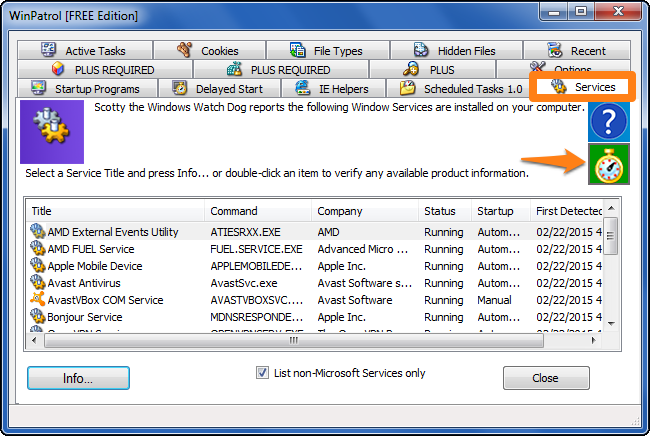This screenshot has height=436, width=650.
Task: Click PLUS REQUIRED tab with green icon
Action: (281, 70)
